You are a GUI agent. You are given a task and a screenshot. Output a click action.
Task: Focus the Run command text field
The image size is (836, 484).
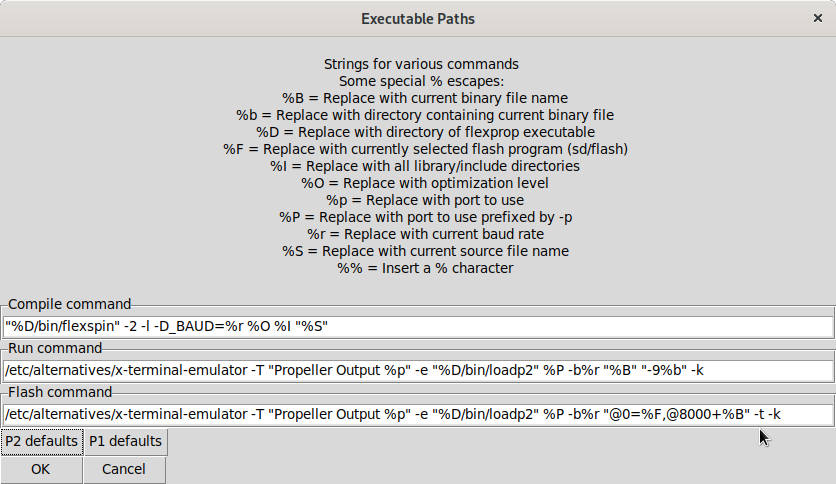(418, 371)
